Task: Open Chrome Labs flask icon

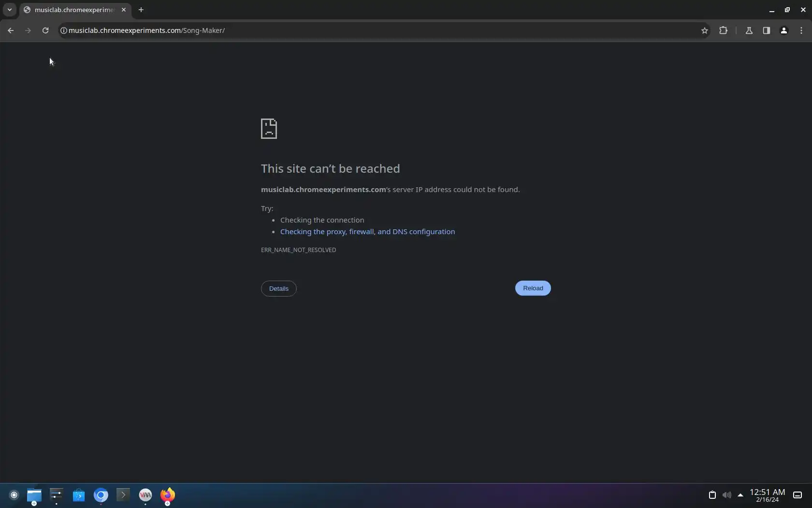Action: 749,30
